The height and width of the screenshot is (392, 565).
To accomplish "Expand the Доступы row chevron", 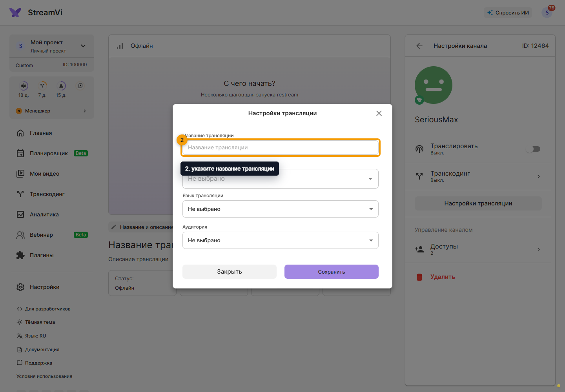I will point(539,249).
